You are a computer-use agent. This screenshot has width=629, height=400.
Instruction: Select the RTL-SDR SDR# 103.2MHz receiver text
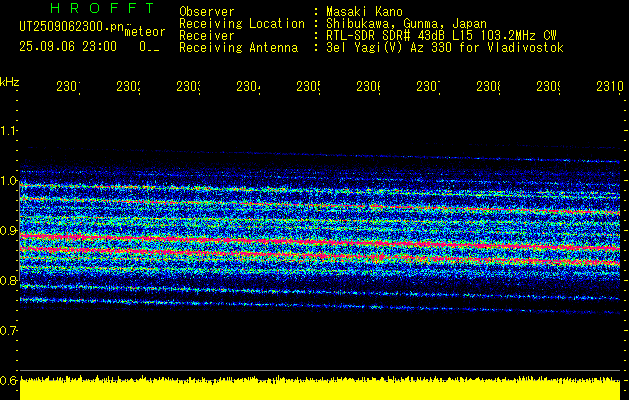coord(441,36)
